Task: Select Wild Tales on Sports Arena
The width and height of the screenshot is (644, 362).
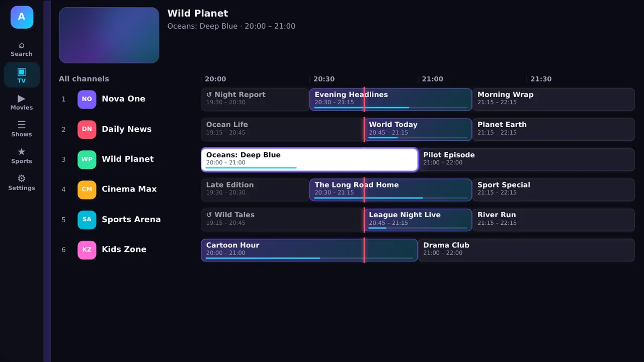Action: pos(282,220)
